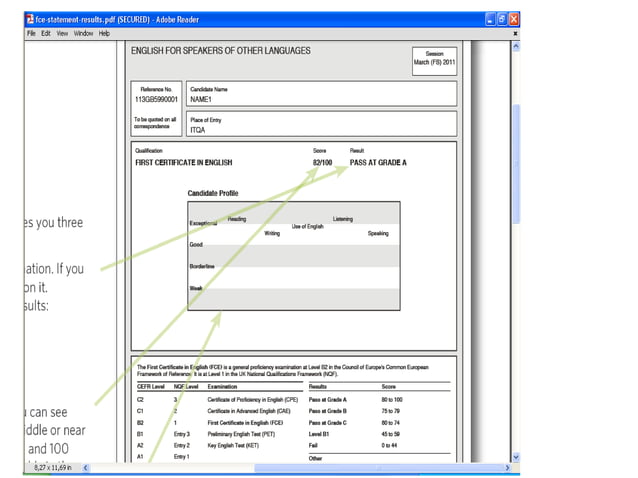Viewport: 638px width, 478px height.
Task: Close the Adobe Reader window
Action: click(x=514, y=19)
